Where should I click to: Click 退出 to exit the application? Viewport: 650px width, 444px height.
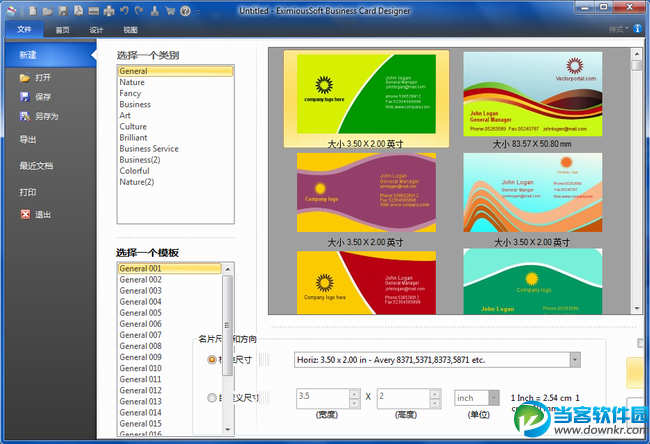[x=42, y=214]
